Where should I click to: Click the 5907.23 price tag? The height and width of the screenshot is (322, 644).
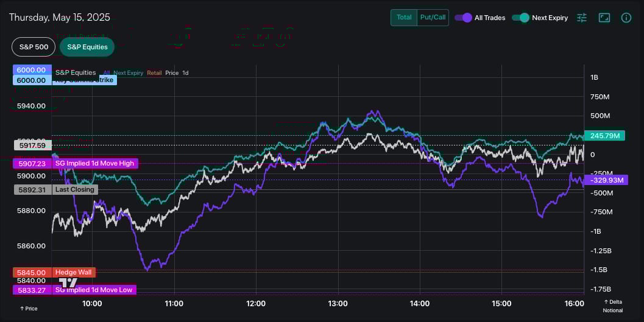[x=32, y=163]
